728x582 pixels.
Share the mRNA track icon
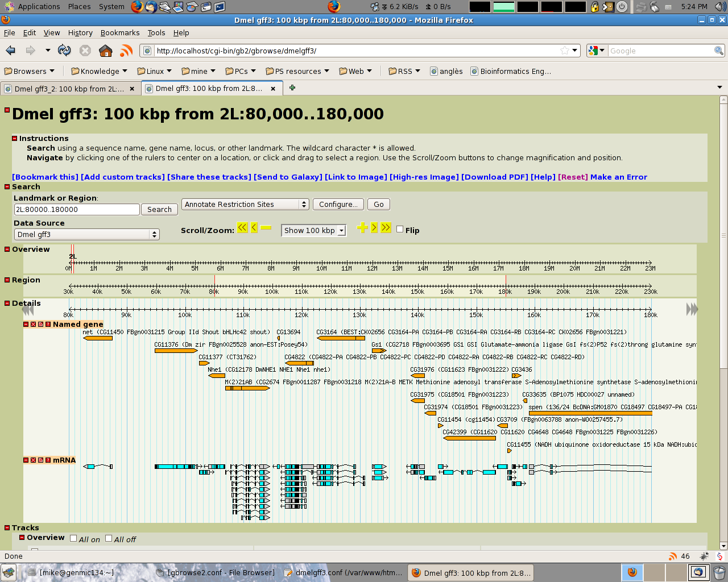coord(40,460)
